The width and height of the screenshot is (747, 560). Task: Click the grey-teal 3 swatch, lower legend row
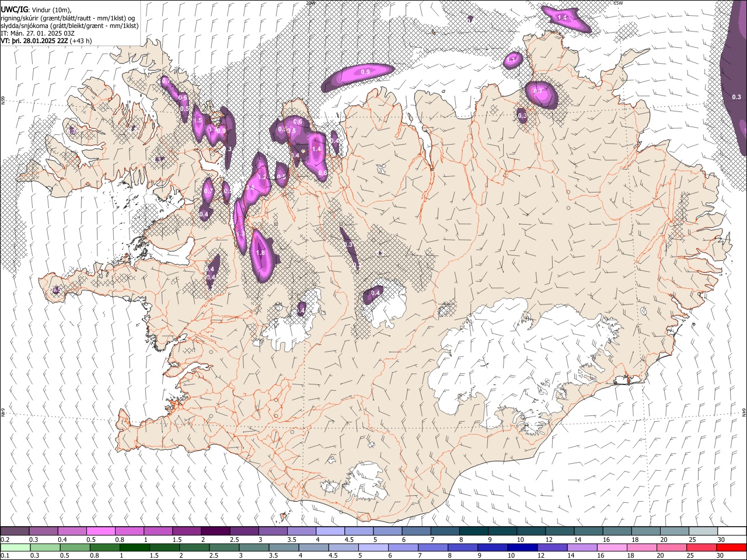(x=254, y=547)
